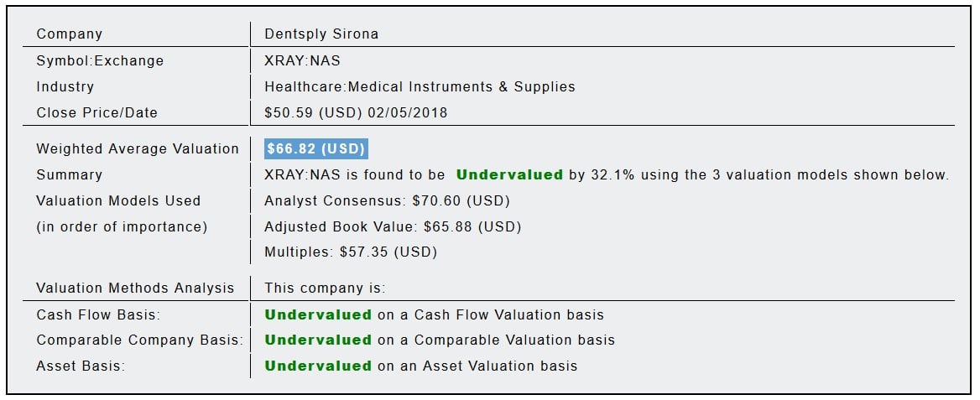
Task: Click the Asset Basis label
Action: click(81, 366)
